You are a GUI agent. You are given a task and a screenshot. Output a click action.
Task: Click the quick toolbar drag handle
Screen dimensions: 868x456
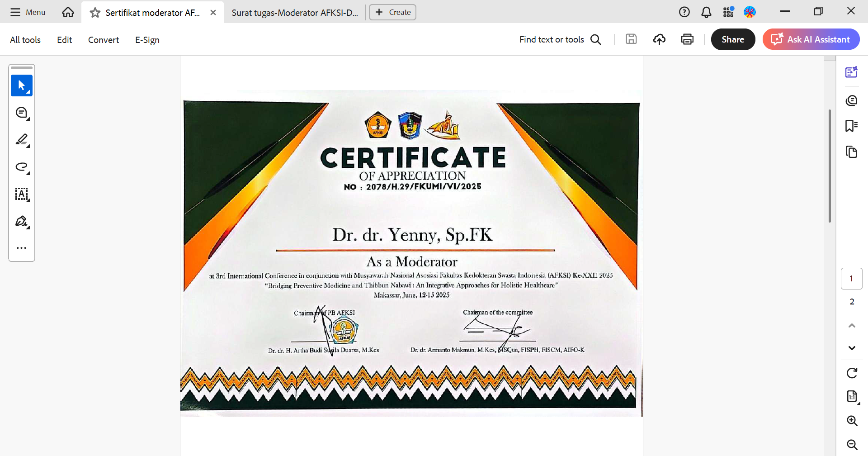[22, 68]
